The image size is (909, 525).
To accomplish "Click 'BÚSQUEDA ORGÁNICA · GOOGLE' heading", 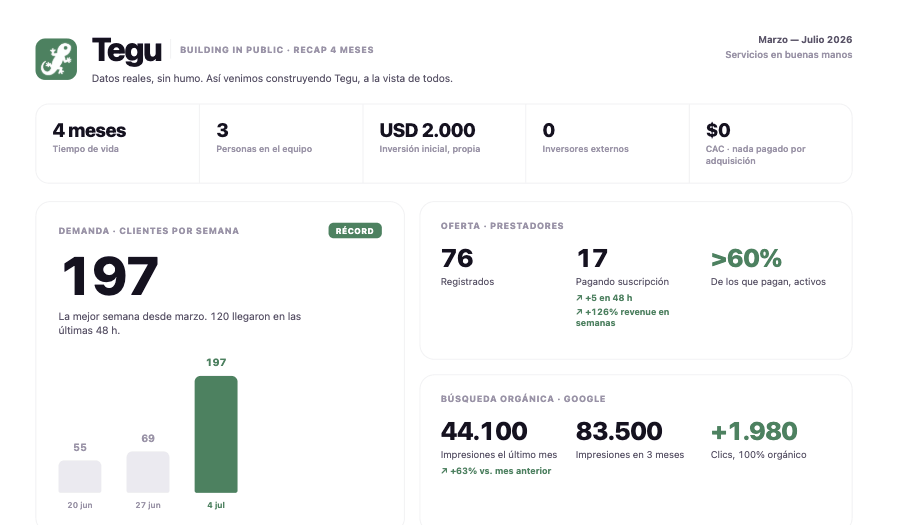I will (523, 399).
